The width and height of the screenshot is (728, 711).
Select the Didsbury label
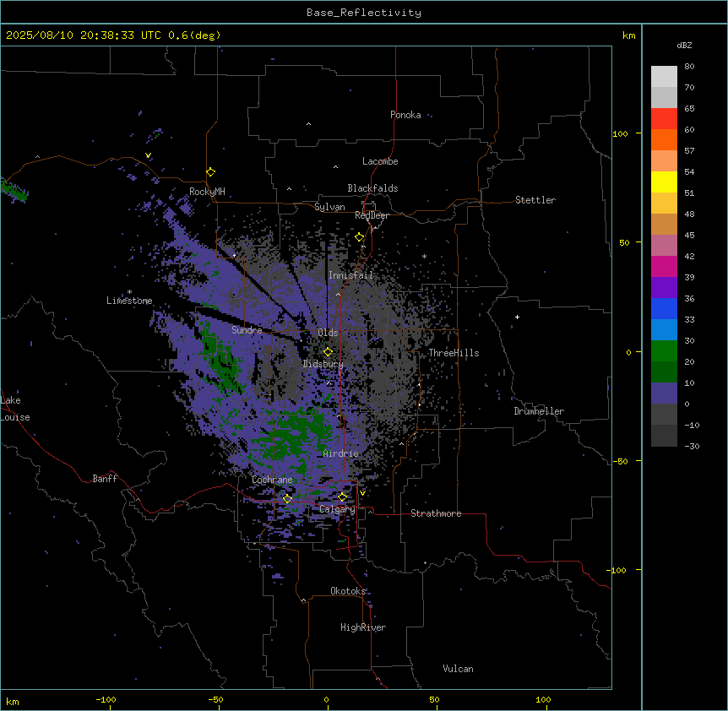[x=323, y=364]
